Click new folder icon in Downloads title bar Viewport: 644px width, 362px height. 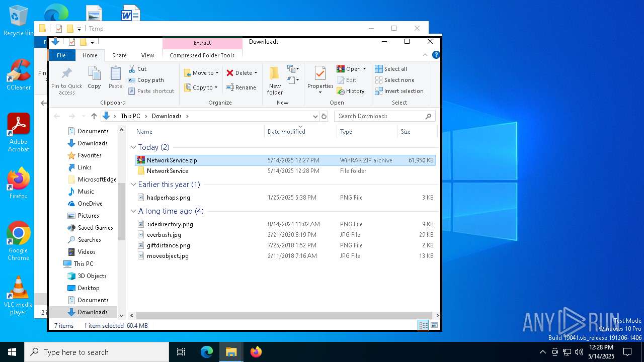click(84, 42)
